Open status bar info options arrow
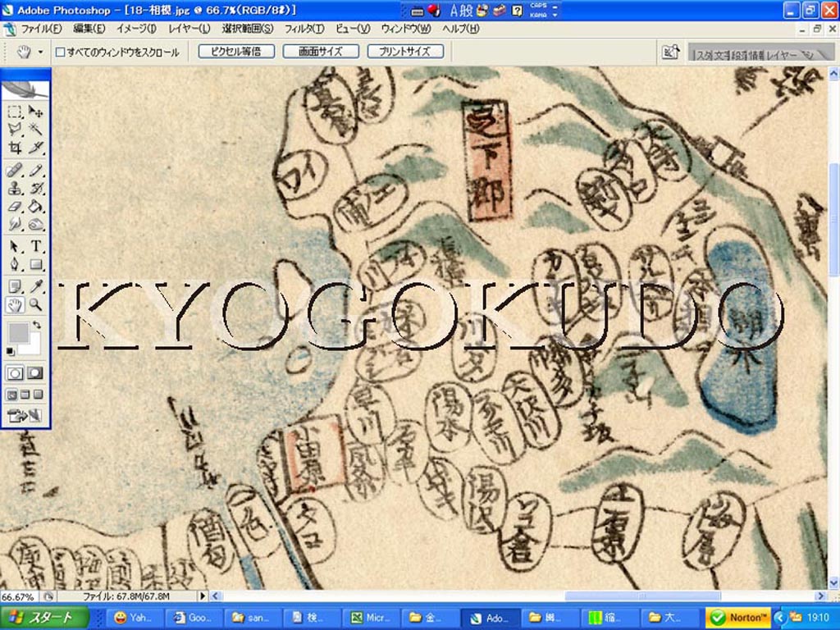 point(203,596)
